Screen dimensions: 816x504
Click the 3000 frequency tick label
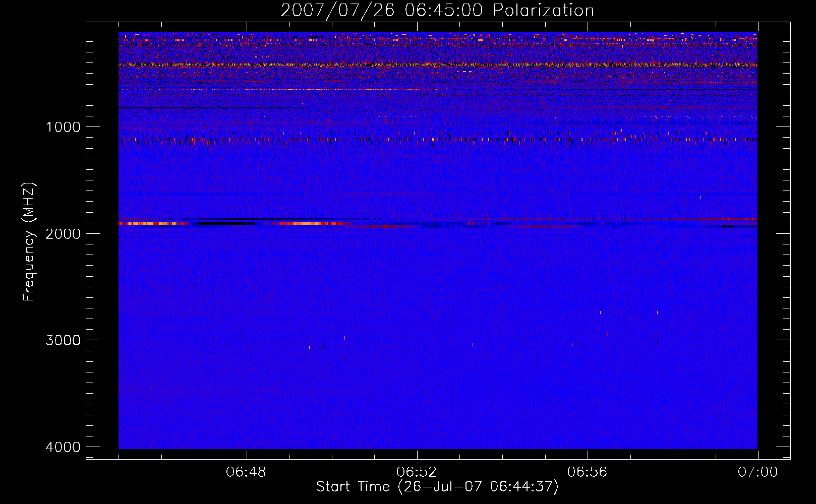tap(63, 340)
